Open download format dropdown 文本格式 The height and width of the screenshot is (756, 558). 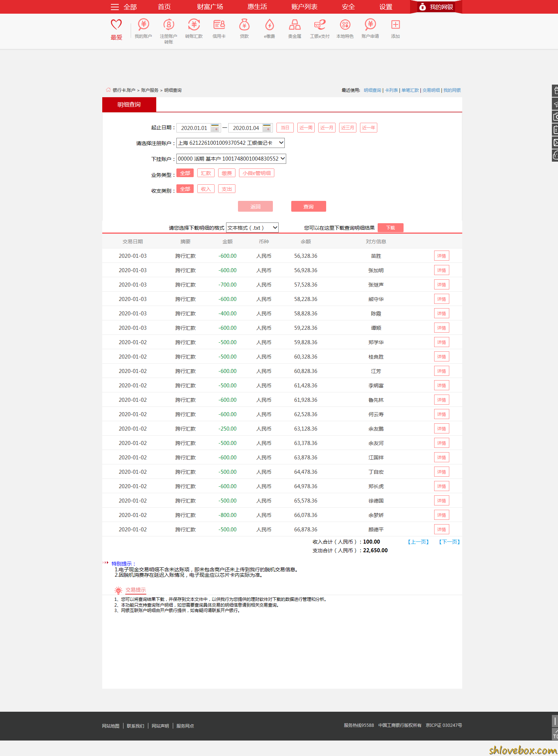[x=252, y=228]
